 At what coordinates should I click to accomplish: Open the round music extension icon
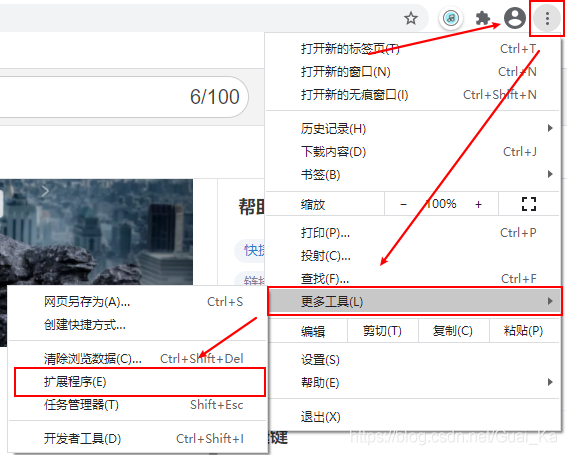pyautogui.click(x=451, y=18)
